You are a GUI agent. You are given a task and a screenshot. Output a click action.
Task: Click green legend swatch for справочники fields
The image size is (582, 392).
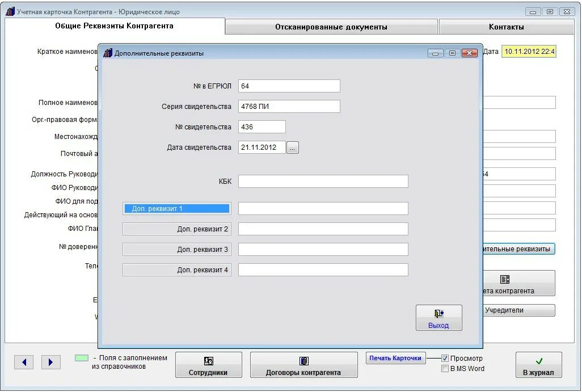pos(82,358)
